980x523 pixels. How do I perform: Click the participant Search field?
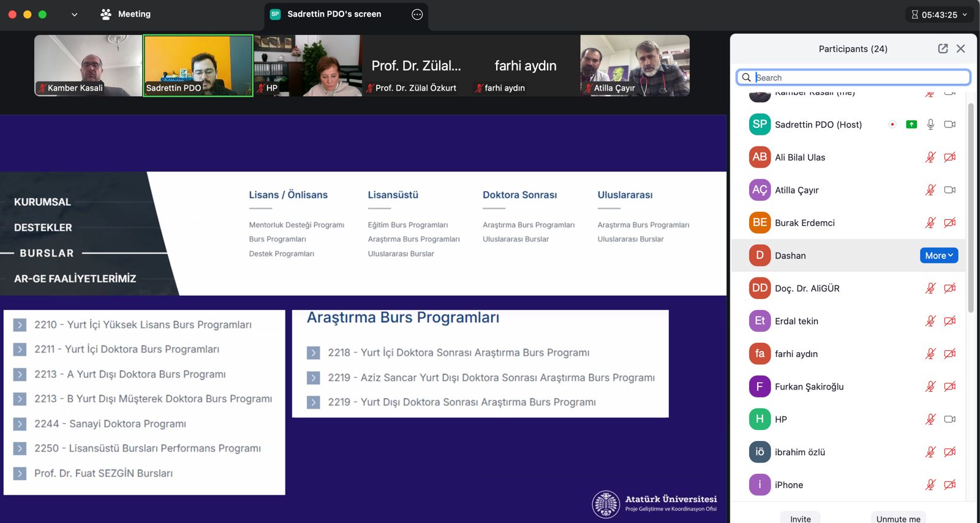tap(858, 77)
